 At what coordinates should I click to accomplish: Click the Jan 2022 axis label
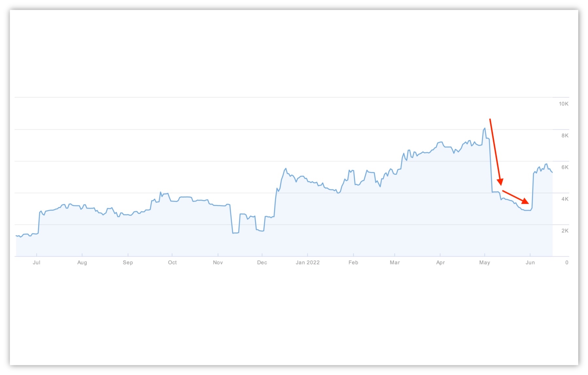coord(307,263)
